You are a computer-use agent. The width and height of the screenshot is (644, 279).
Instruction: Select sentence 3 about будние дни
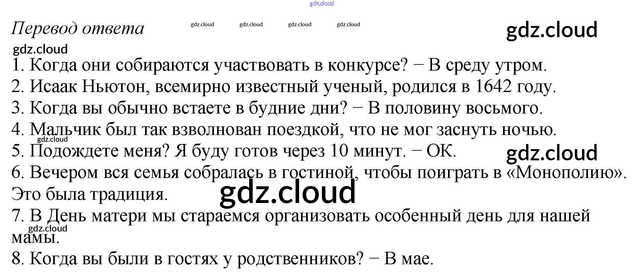click(x=277, y=108)
